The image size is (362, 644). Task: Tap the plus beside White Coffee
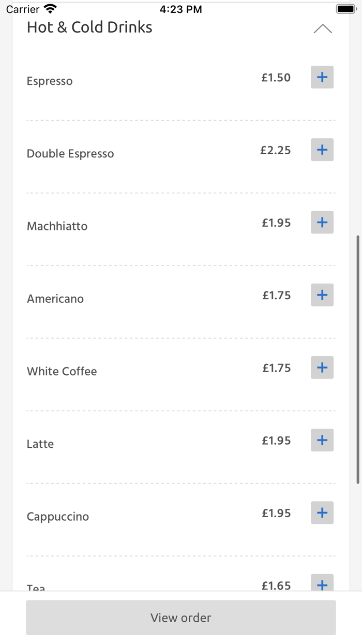click(322, 368)
